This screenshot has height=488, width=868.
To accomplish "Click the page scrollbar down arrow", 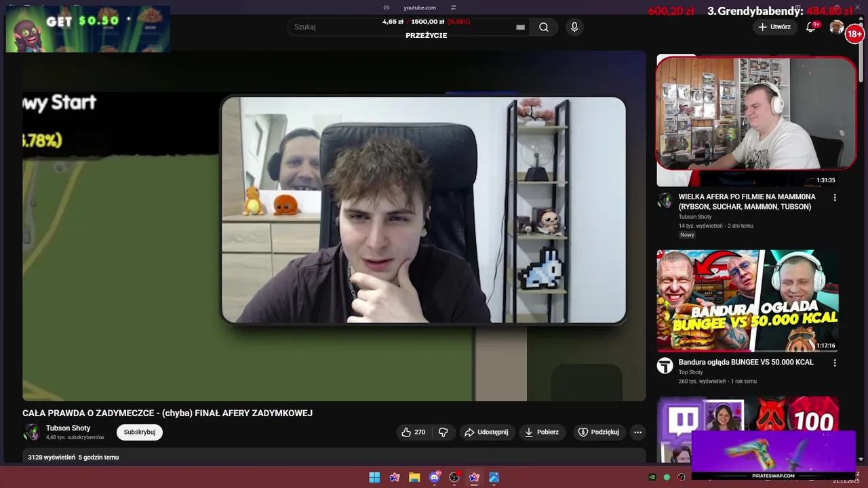I will [x=861, y=459].
